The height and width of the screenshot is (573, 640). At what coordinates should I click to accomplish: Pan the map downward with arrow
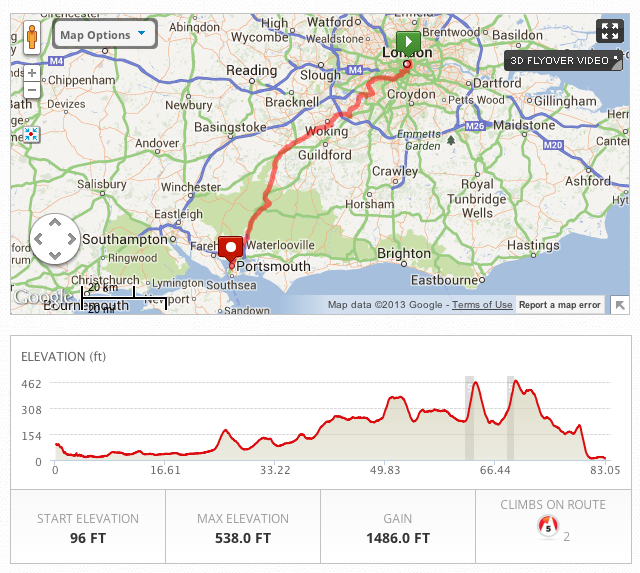click(56, 256)
